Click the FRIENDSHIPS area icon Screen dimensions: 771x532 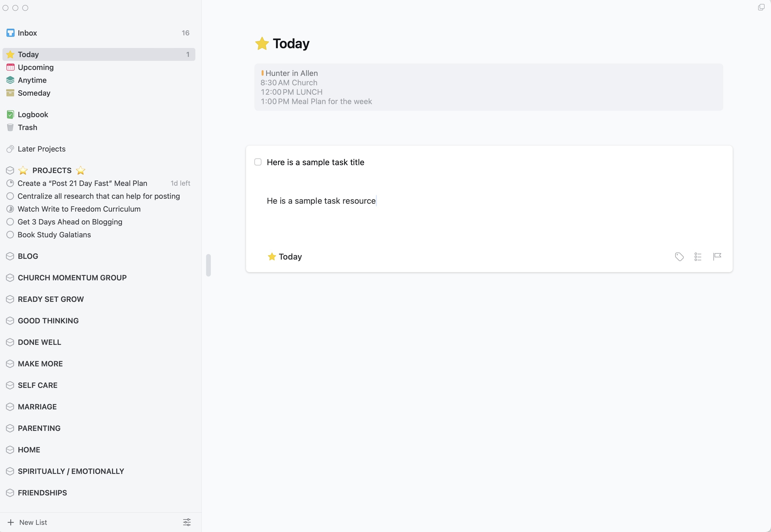point(10,493)
